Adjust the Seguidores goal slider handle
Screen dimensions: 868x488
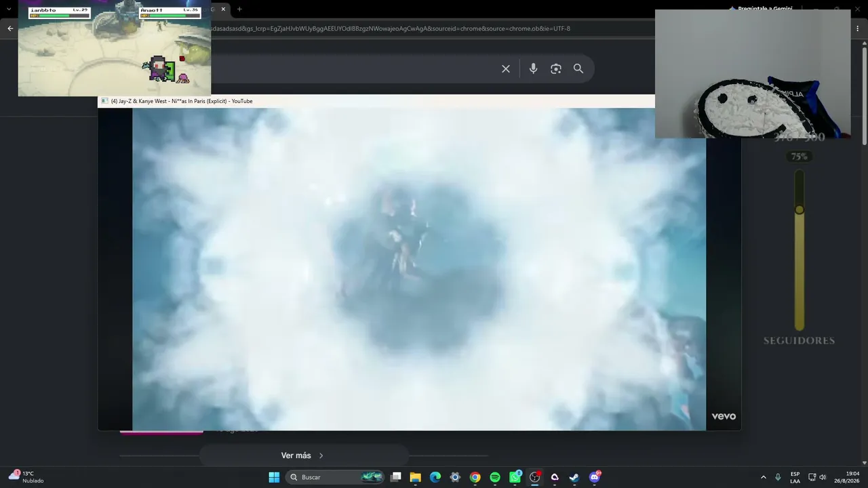pos(800,210)
